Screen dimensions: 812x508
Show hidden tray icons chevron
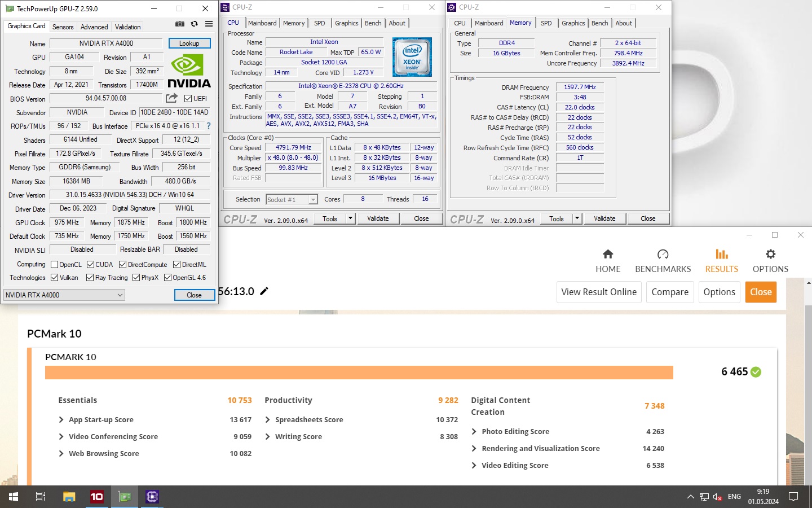point(690,497)
